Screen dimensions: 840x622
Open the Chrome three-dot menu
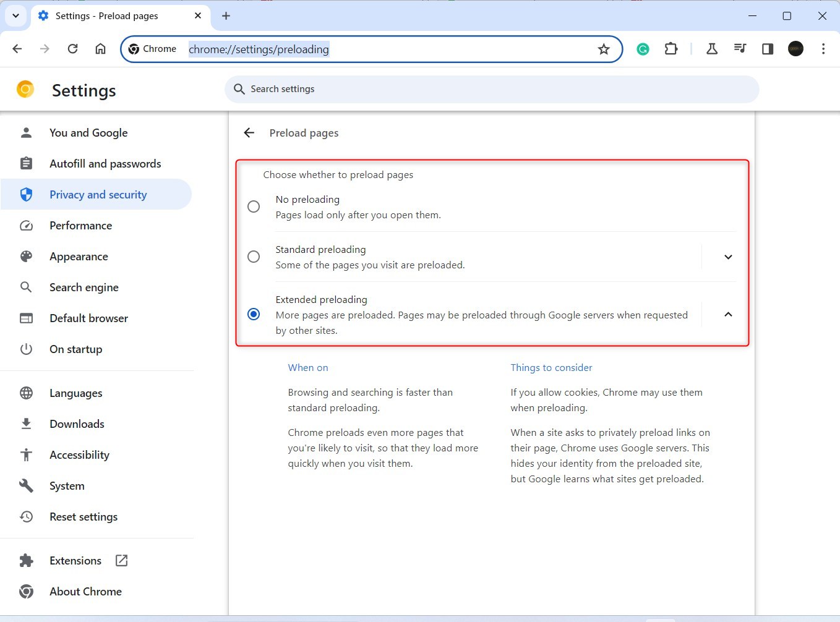823,49
